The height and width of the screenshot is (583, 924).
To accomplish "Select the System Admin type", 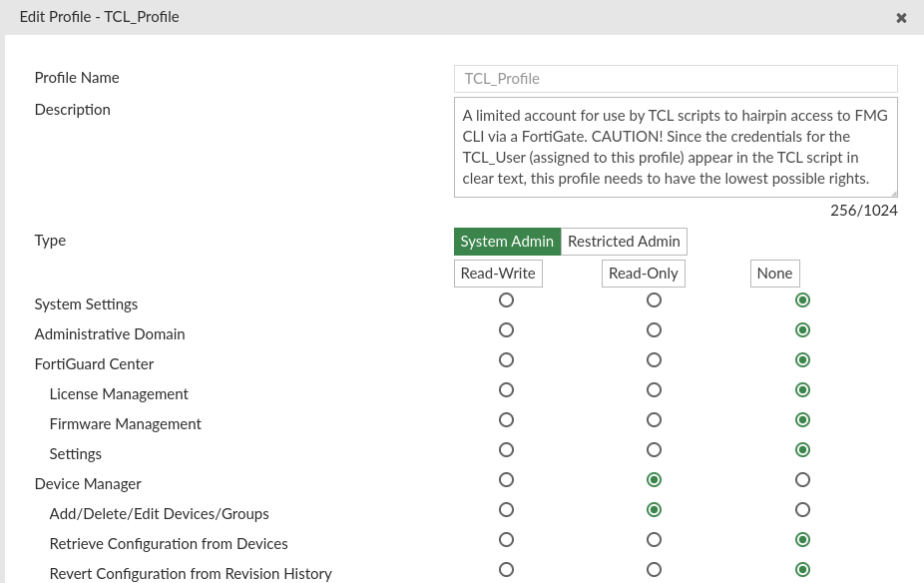I will [x=507, y=242].
